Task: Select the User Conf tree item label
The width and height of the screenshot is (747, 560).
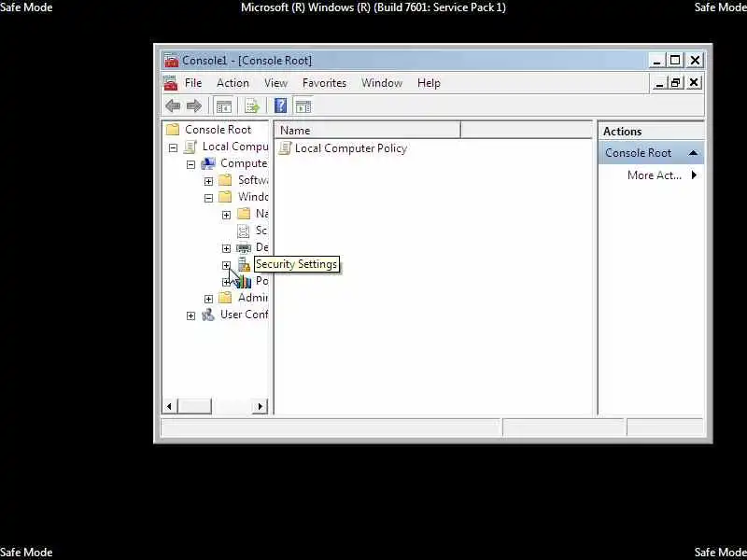Action: pos(245,315)
